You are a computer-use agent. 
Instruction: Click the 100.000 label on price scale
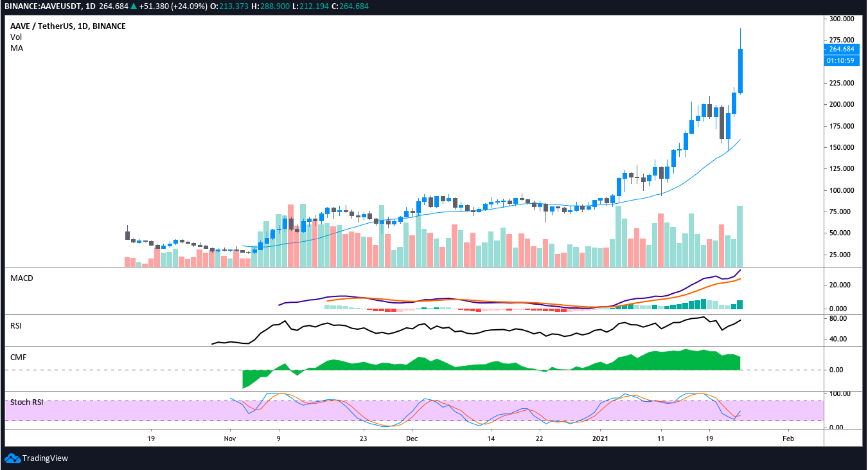coord(841,190)
